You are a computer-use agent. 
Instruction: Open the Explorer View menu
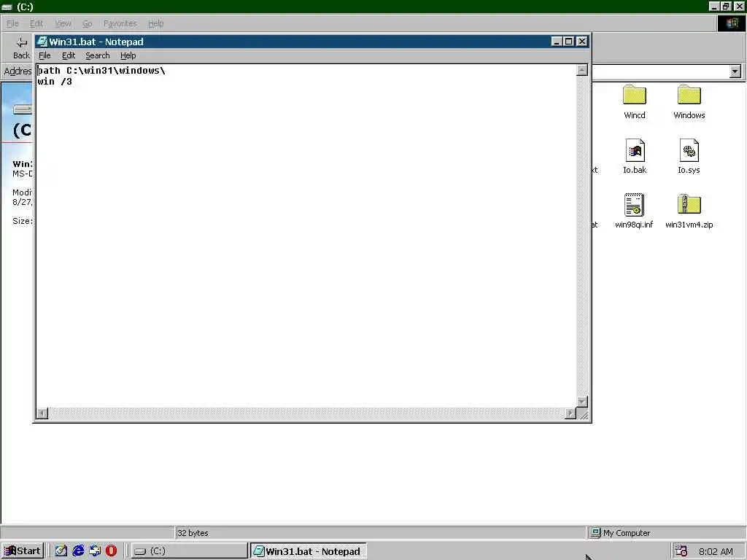tap(63, 23)
